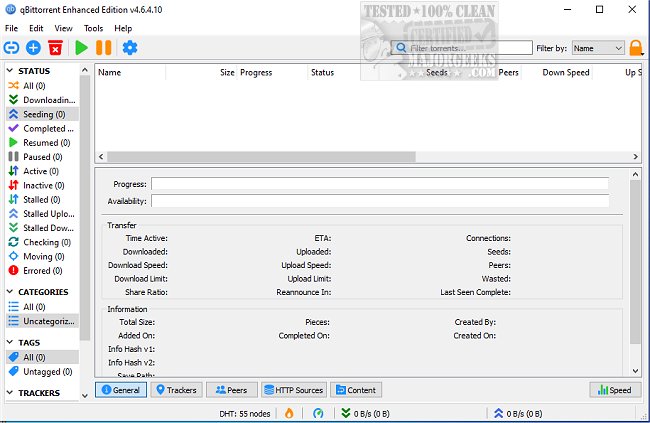Click the green Resume play icon
Viewport: 650px width, 423px height.
(81, 48)
